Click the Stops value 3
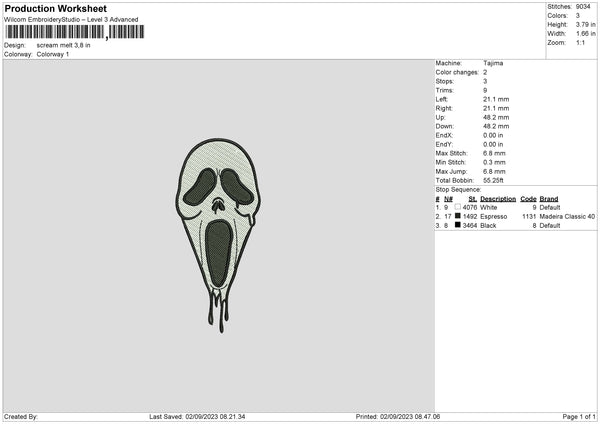 click(485, 81)
